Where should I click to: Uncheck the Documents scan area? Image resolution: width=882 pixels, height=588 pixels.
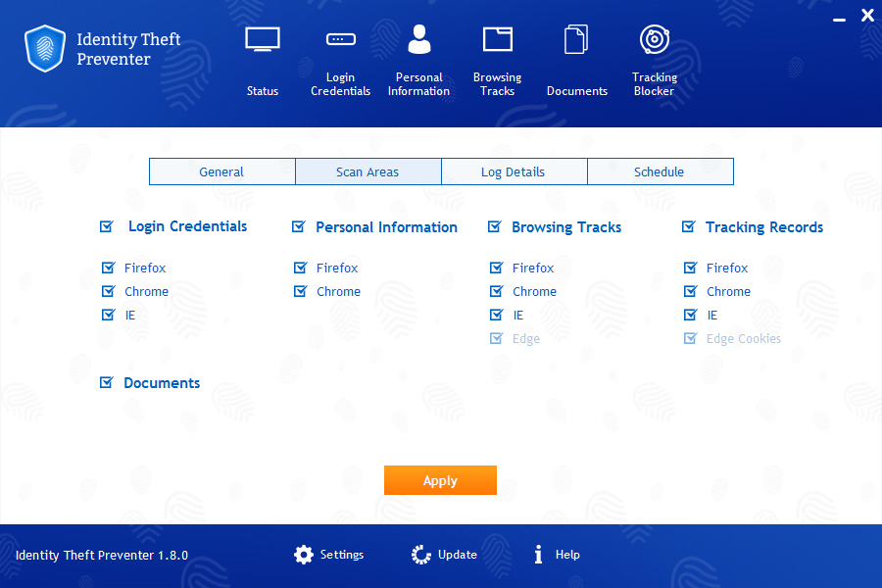click(106, 382)
